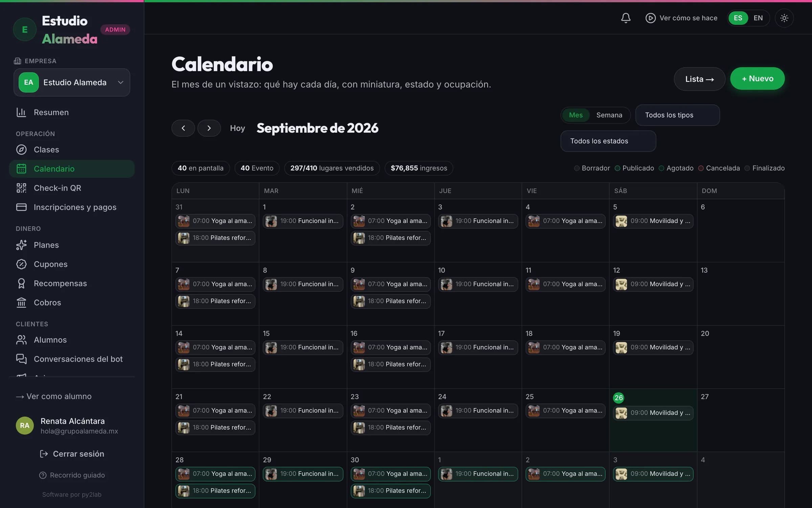Open the Todos los tipos filter

tap(677, 115)
